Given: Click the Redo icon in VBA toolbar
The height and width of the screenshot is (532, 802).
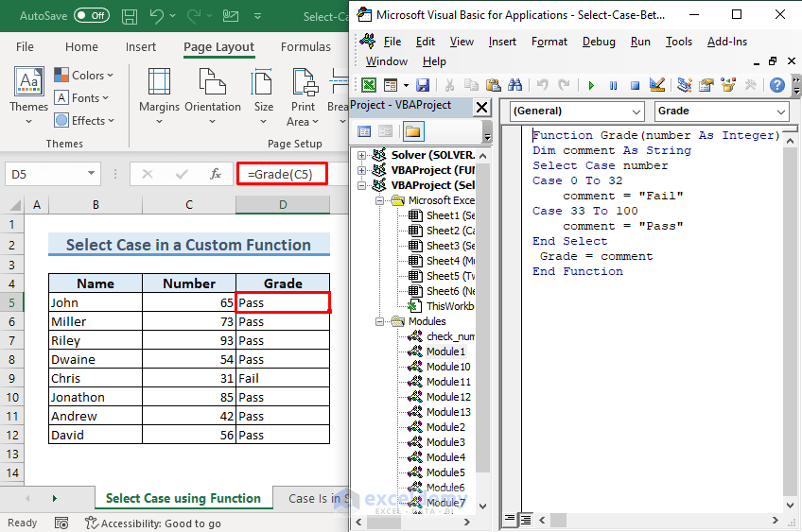Looking at the screenshot, I should click(564, 85).
